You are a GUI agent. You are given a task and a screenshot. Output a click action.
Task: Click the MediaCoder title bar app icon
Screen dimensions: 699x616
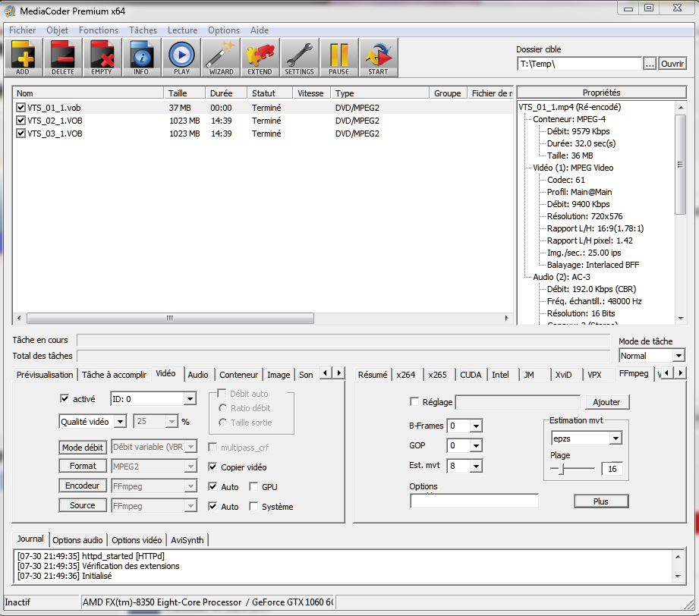pyautogui.click(x=10, y=11)
